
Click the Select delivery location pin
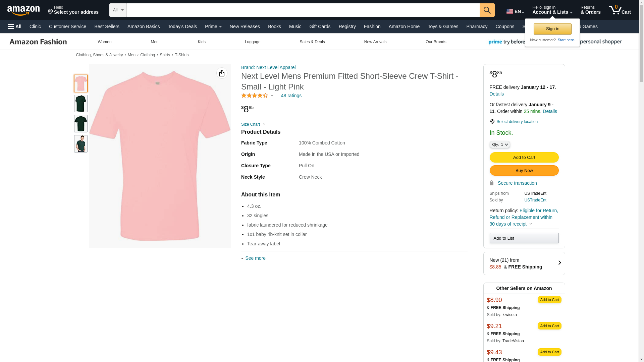(x=492, y=122)
